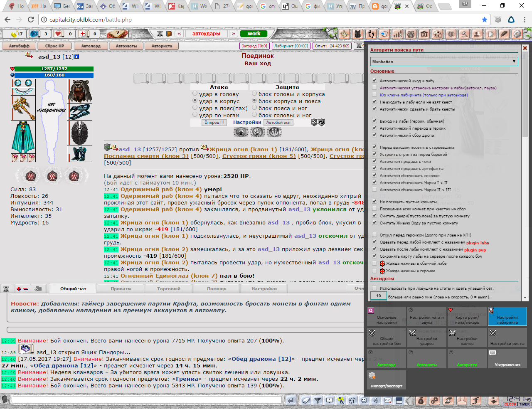Open the smiley emoticons icon
The height and width of the screenshot is (409, 532).
364,400
